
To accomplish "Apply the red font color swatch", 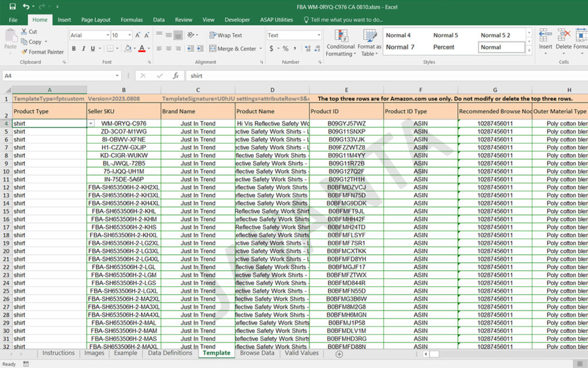I will point(142,49).
